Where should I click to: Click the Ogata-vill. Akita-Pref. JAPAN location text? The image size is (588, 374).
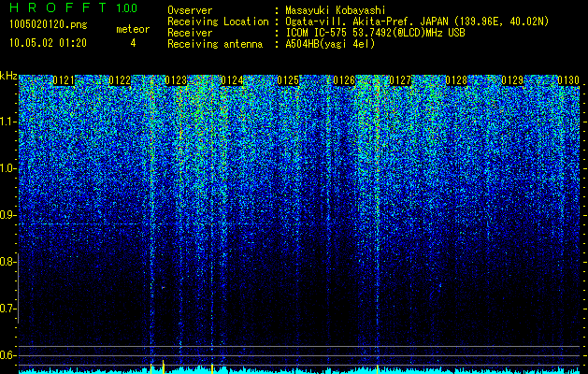pyautogui.click(x=417, y=22)
